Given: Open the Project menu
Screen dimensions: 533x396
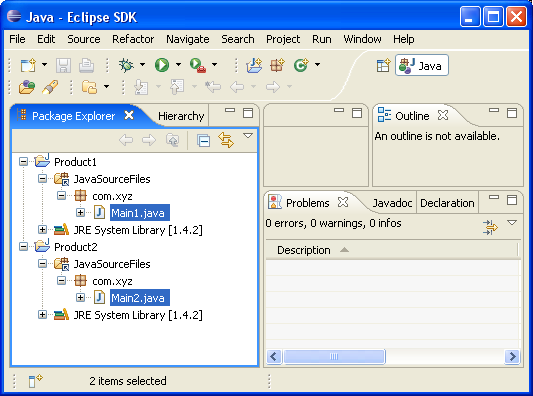Looking at the screenshot, I should 283,39.
